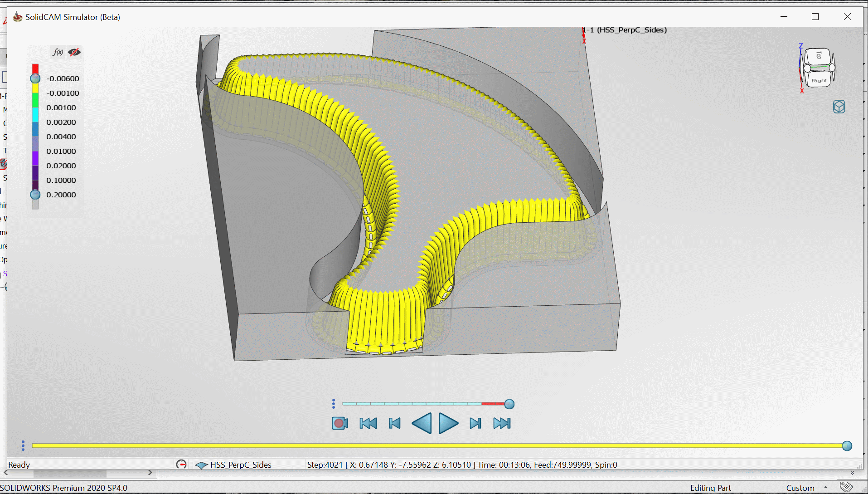
Task: Open the timeline three-dot options menu
Action: click(x=23, y=446)
